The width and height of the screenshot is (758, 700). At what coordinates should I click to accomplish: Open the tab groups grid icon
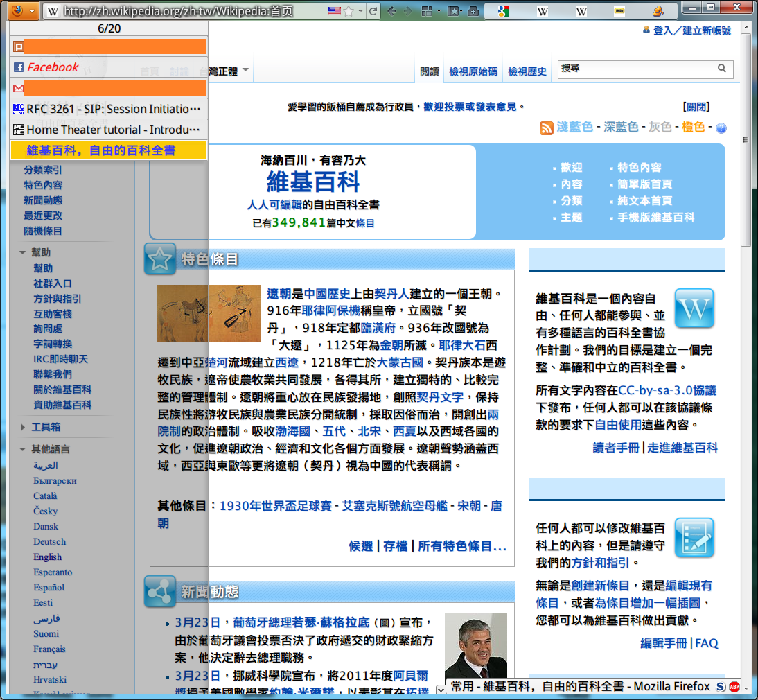[x=427, y=11]
